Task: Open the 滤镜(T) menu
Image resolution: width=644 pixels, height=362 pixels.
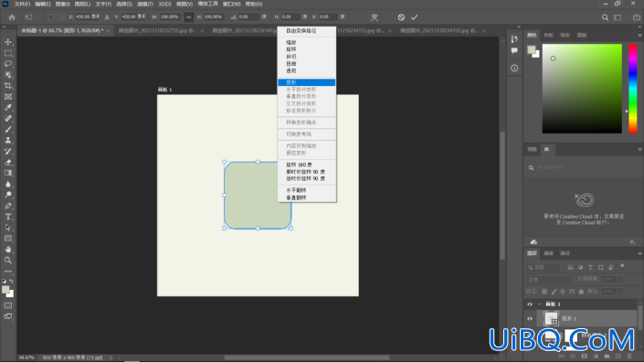Action: [144, 4]
